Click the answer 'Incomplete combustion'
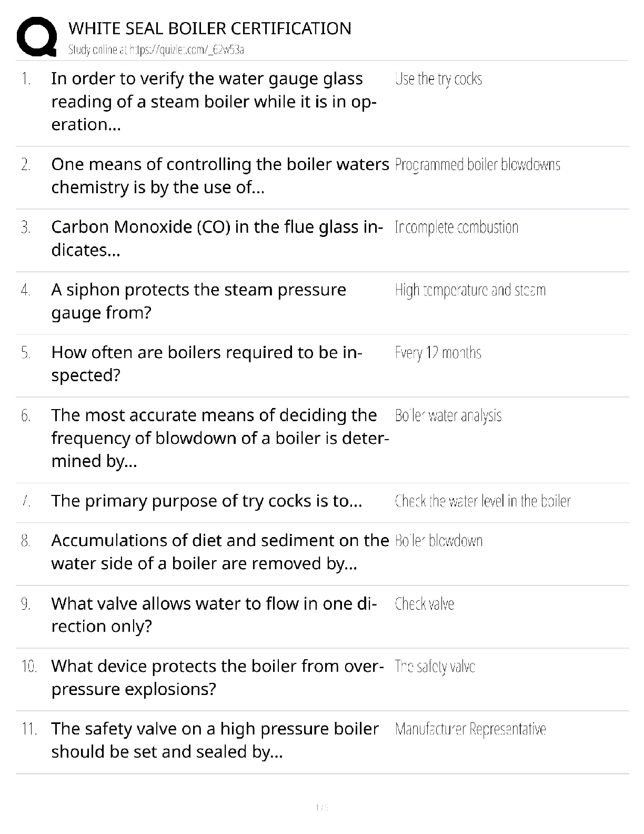 tap(456, 227)
